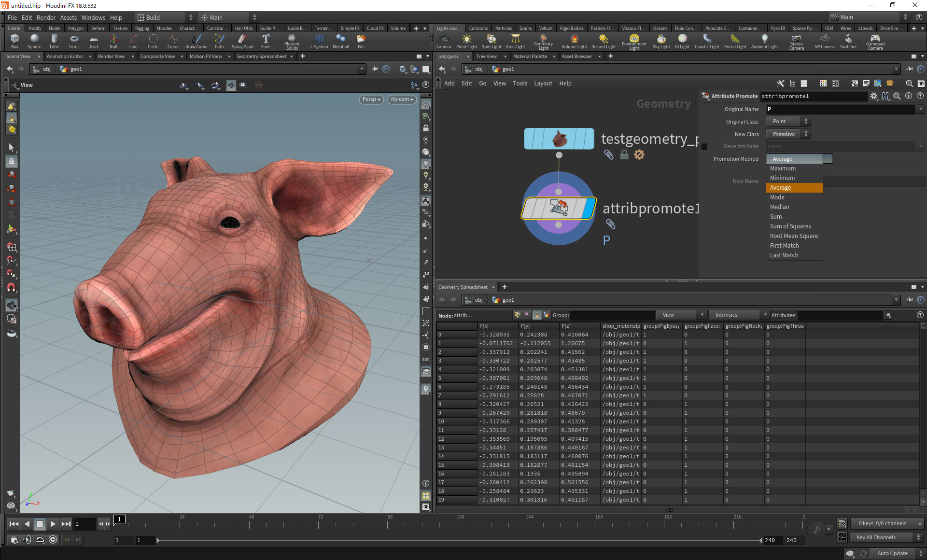Open the Attribute Promote gear menu
This screenshot has height=560, width=927.
pos(874,96)
